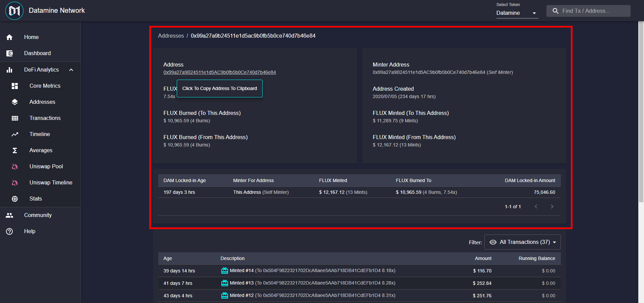The image size is (644, 303).
Task: Open Timeline page in sidebar
Action: click(x=40, y=134)
